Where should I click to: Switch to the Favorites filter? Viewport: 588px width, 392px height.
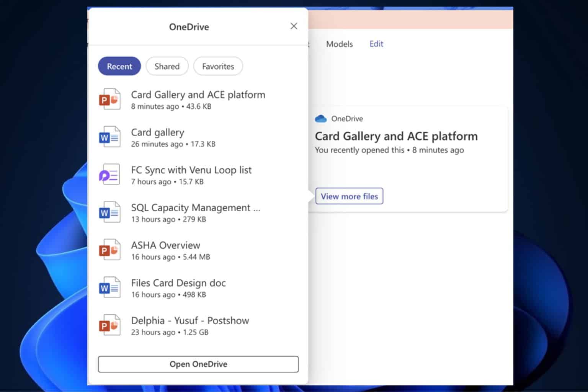tap(218, 66)
